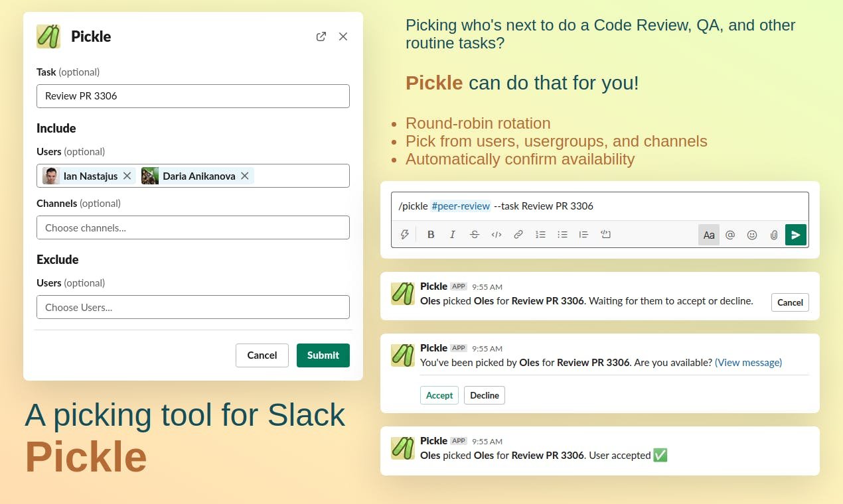The image size is (843, 504).
Task: Close the Pickle dialog
Action: click(343, 36)
